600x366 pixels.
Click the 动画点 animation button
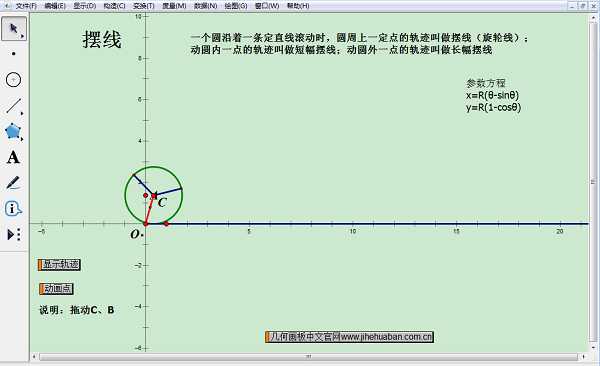(56, 289)
